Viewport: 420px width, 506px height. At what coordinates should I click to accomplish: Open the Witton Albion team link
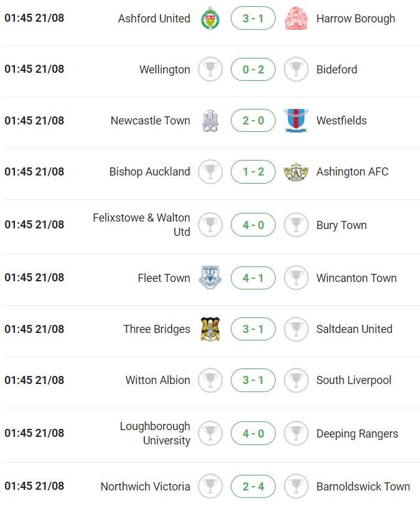coord(158,380)
